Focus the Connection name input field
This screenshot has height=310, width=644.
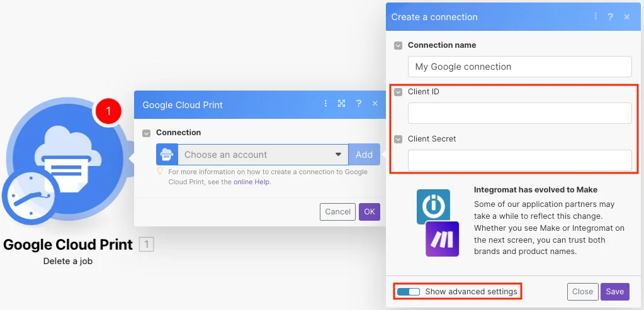click(x=519, y=67)
